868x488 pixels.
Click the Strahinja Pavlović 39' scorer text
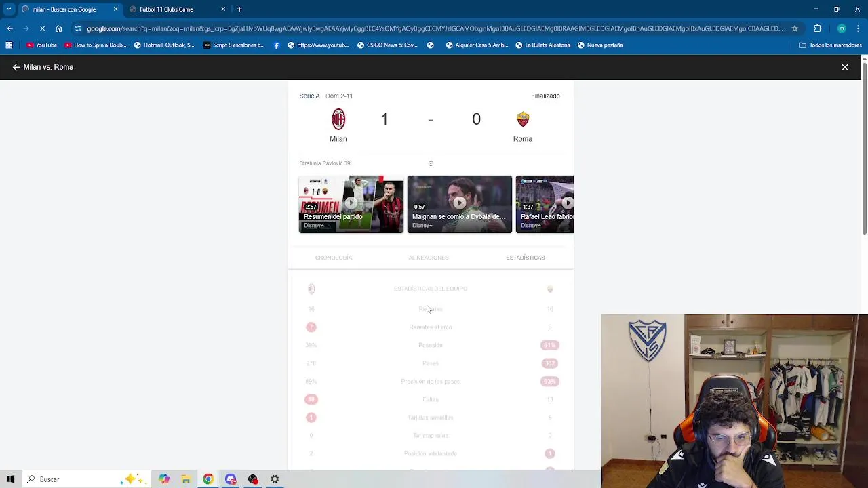click(325, 163)
